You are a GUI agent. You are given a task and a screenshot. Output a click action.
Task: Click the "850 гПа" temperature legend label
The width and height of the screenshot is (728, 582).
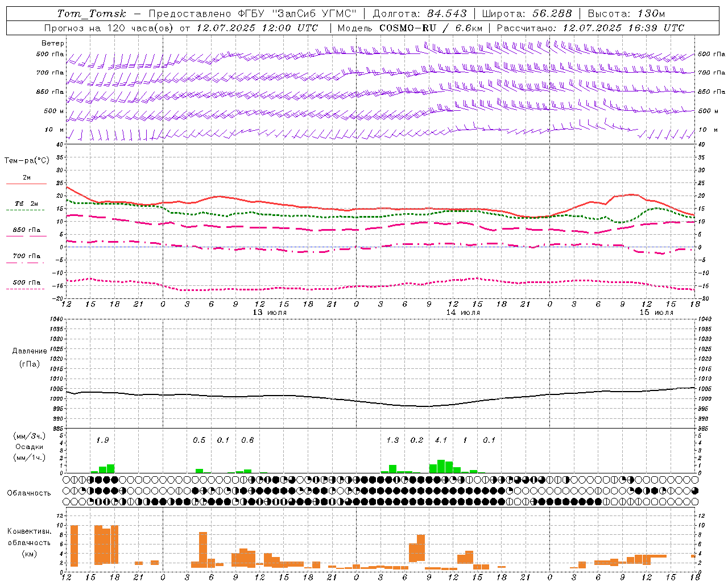(27, 230)
